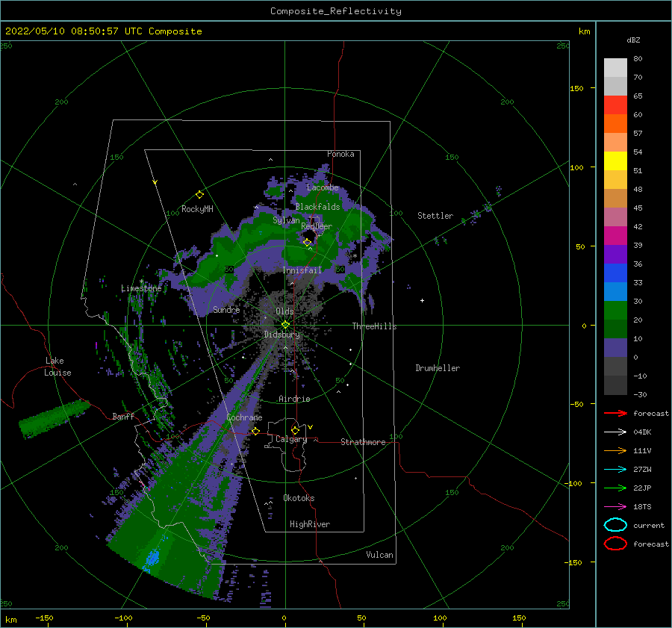This screenshot has height=628, width=672.
Task: Select the magenta 42 dBZ color swatch
Action: click(x=615, y=235)
